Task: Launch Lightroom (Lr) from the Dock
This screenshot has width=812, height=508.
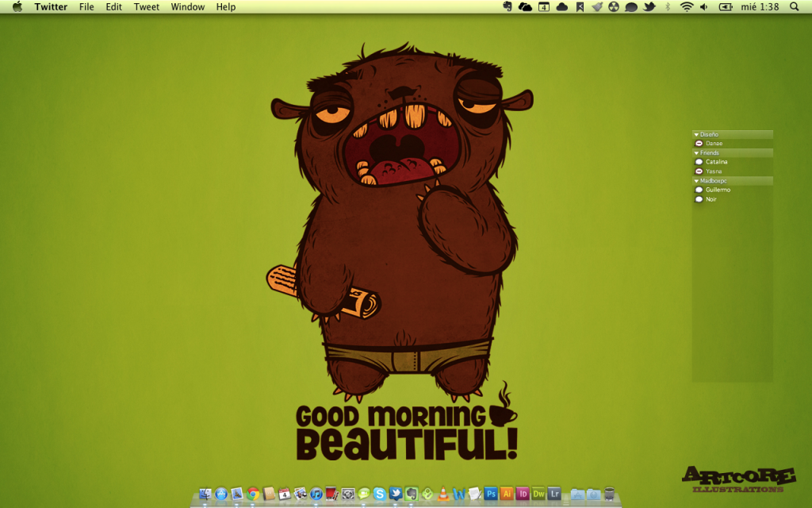Action: pyautogui.click(x=554, y=494)
